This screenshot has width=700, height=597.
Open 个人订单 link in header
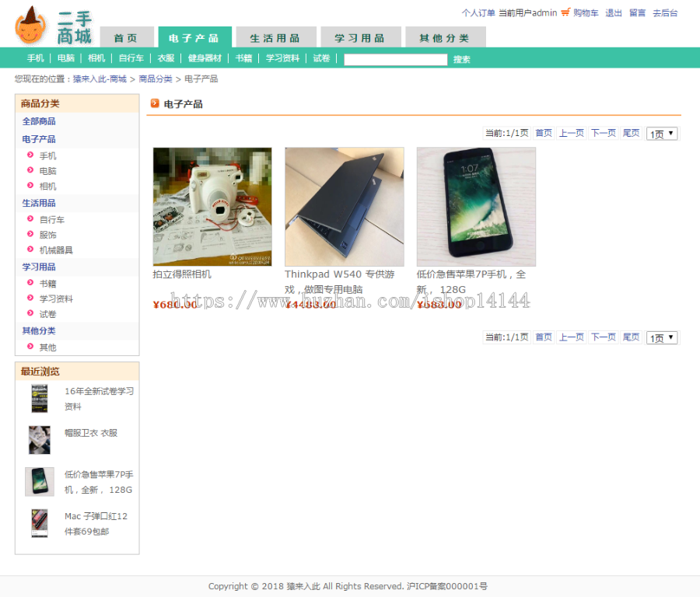[x=478, y=13]
